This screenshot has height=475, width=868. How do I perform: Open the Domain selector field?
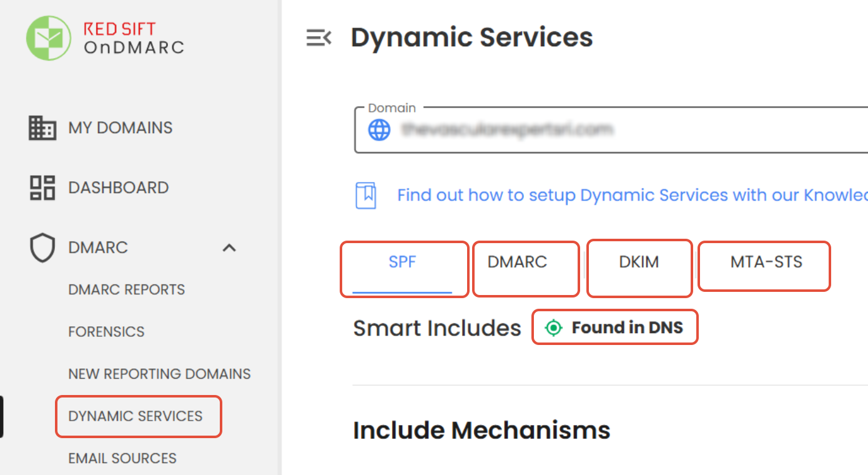[x=611, y=130]
